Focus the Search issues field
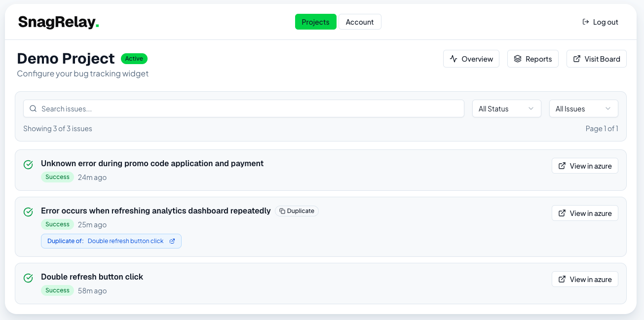The image size is (644, 320). (x=244, y=108)
